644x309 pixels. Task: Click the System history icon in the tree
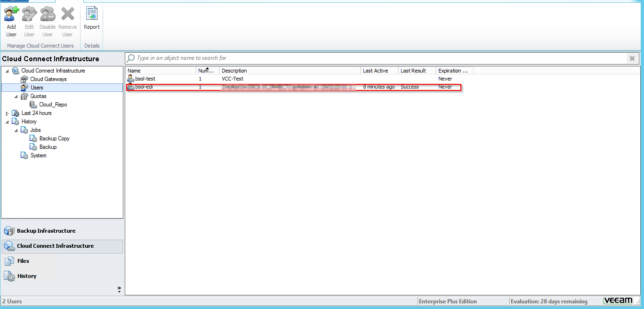[x=24, y=155]
